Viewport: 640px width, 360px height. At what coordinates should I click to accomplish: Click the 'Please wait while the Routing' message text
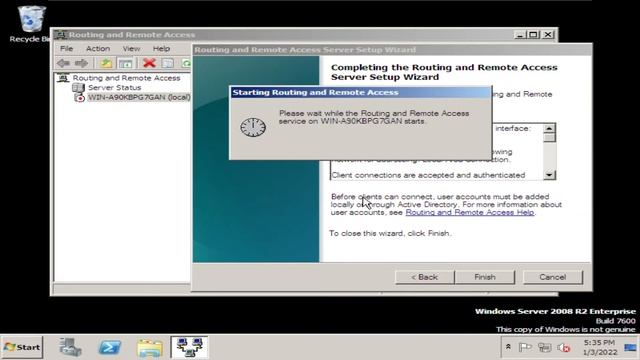point(374,117)
